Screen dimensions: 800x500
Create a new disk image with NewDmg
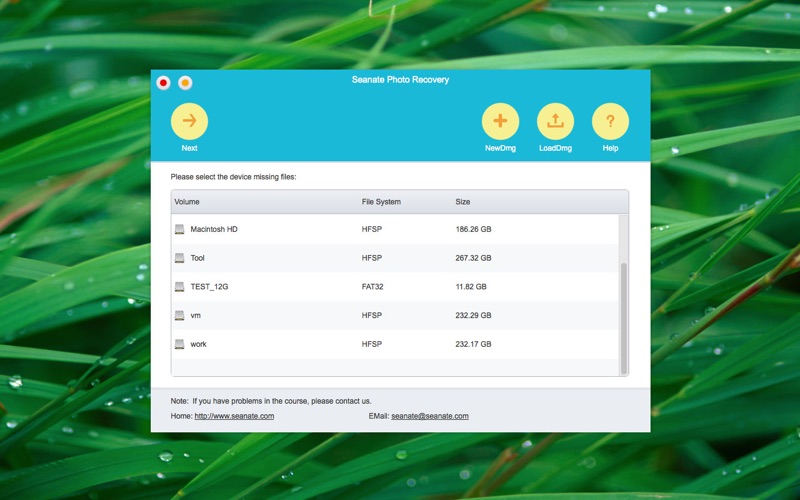coord(500,121)
